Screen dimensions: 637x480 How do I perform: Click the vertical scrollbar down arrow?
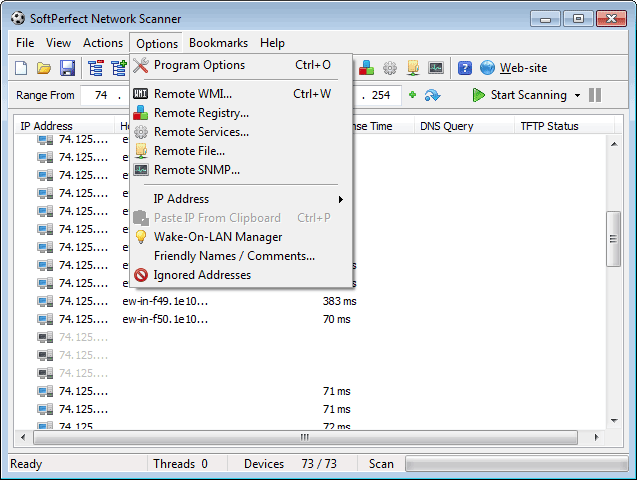coord(614,421)
